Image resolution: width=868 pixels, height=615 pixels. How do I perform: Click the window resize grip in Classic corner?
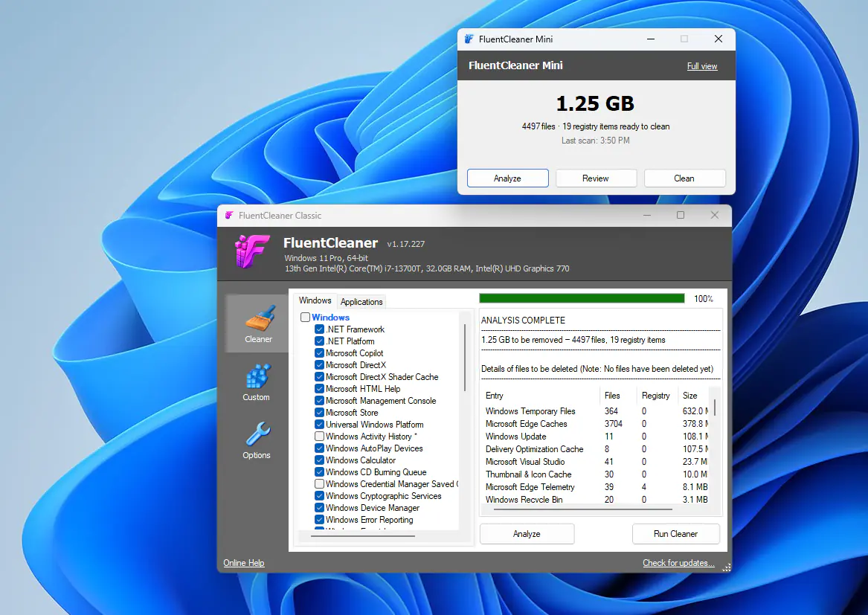pos(726,567)
